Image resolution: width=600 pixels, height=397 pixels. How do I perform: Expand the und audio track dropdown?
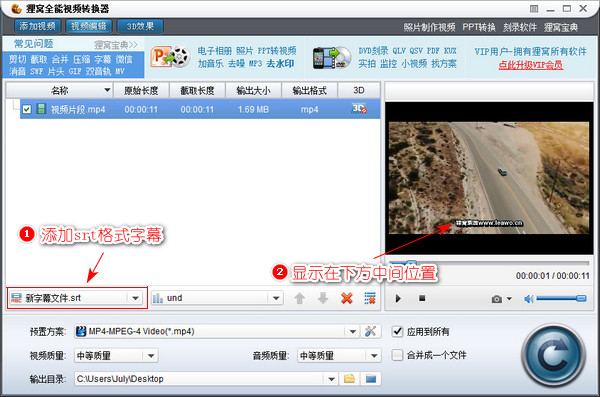point(217,298)
